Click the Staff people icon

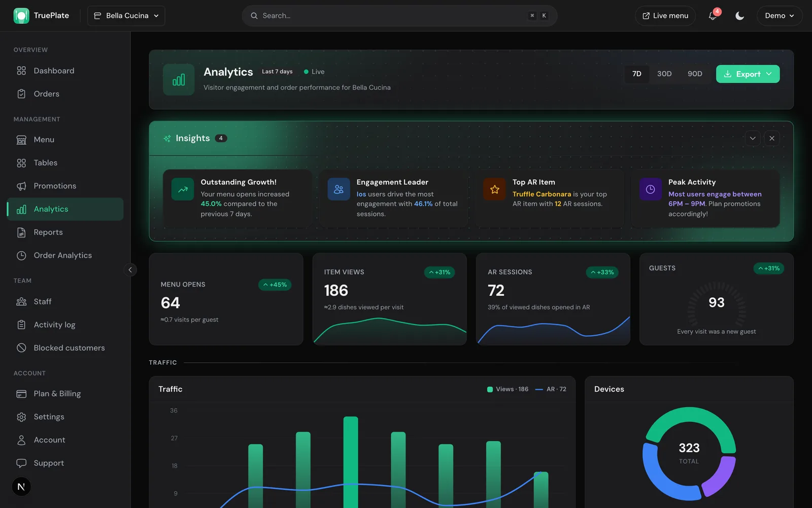(21, 302)
